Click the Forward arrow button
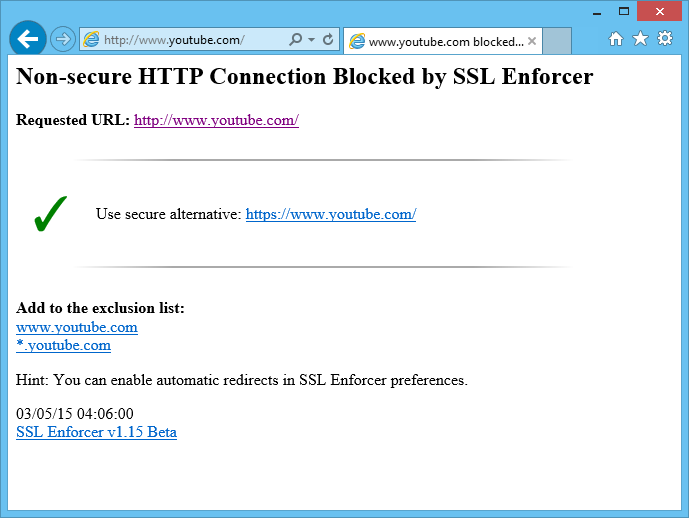689x518 pixels. [x=63, y=40]
